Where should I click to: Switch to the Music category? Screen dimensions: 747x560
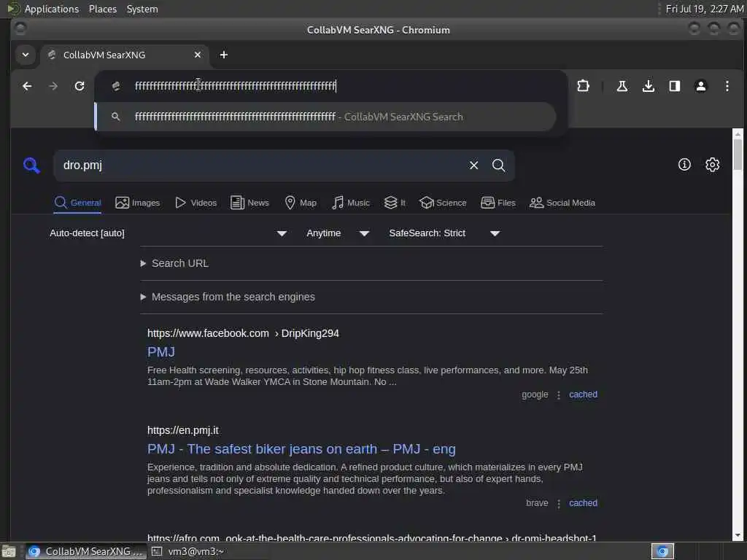click(x=351, y=203)
